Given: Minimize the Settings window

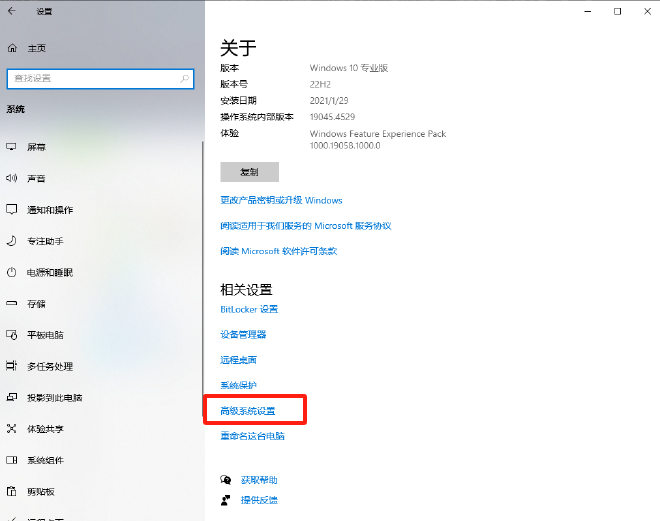Looking at the screenshot, I should tap(588, 11).
